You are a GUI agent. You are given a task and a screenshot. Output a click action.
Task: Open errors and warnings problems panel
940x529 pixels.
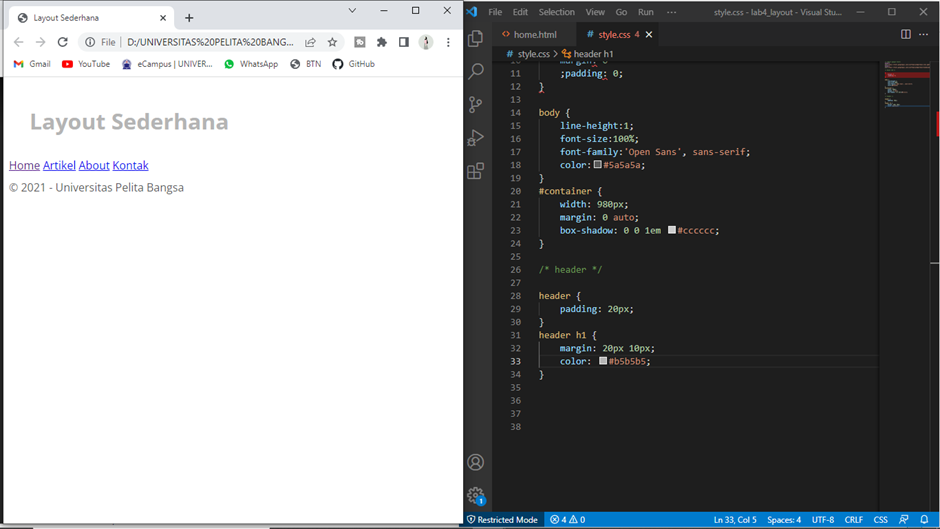(x=567, y=520)
